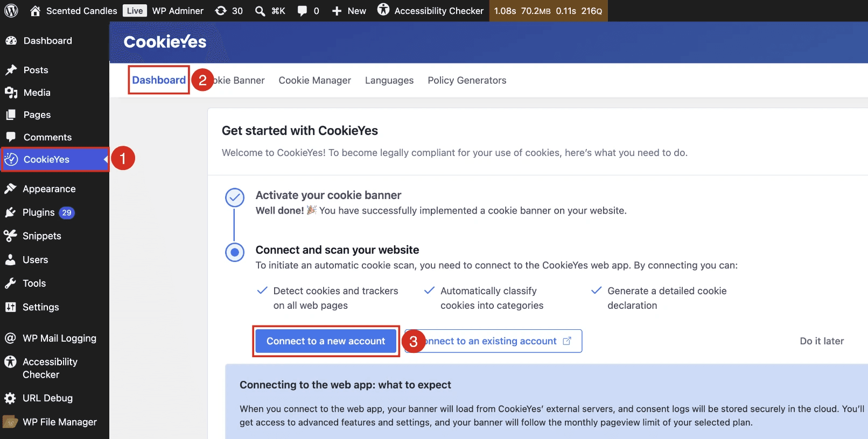This screenshot has width=868, height=439.
Task: Click the Automatically classify cookies text
Action: click(x=492, y=298)
